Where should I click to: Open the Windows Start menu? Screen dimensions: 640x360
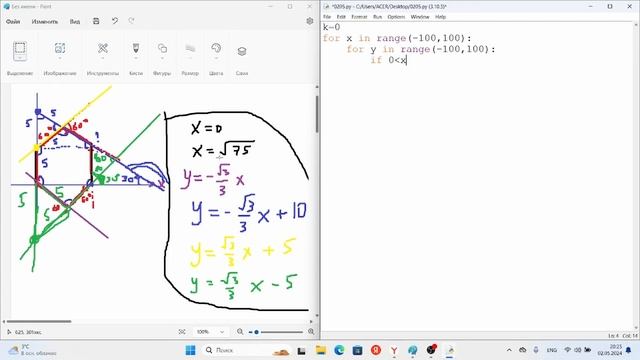(x=190, y=350)
